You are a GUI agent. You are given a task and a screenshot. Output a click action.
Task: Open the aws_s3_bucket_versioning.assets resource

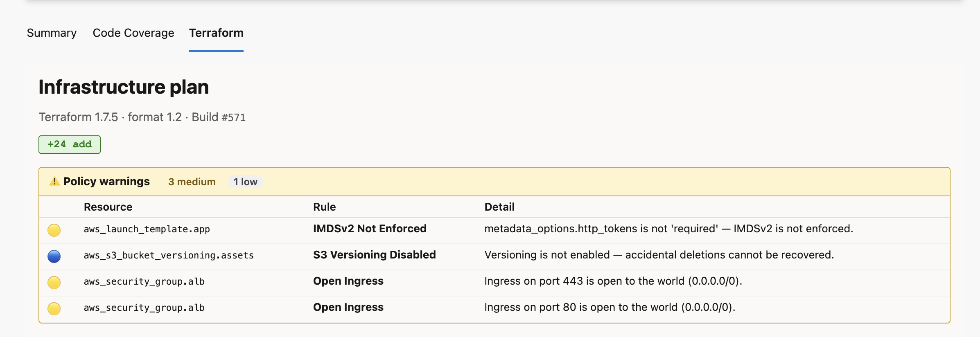pyautogui.click(x=169, y=255)
